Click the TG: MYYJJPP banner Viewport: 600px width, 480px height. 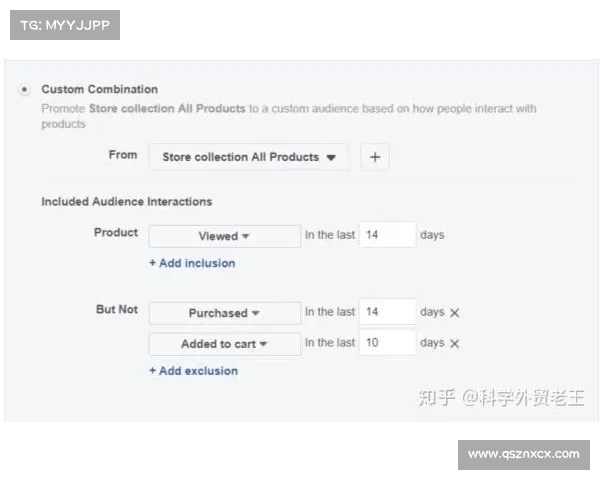[x=64, y=24]
